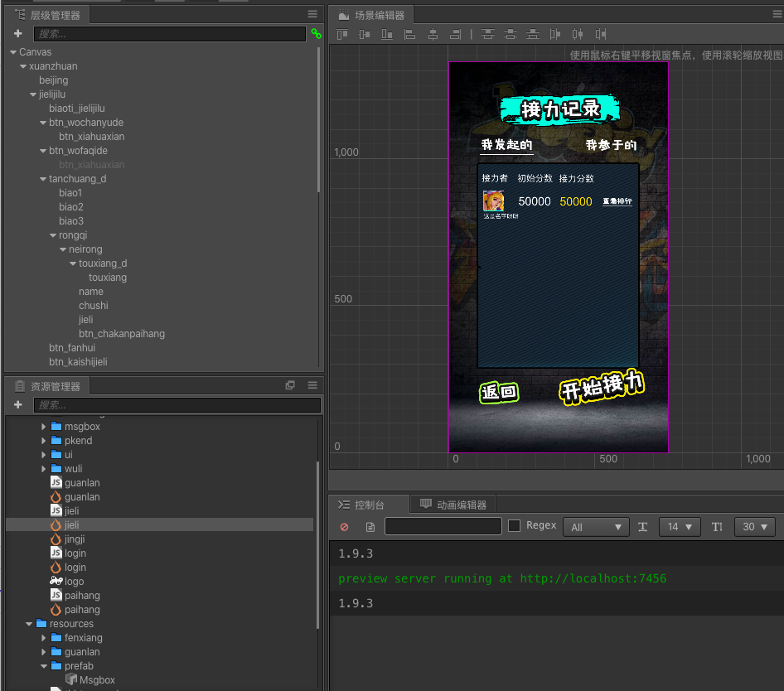Collapse the jielijilu node
784x691 pixels.
(x=33, y=94)
